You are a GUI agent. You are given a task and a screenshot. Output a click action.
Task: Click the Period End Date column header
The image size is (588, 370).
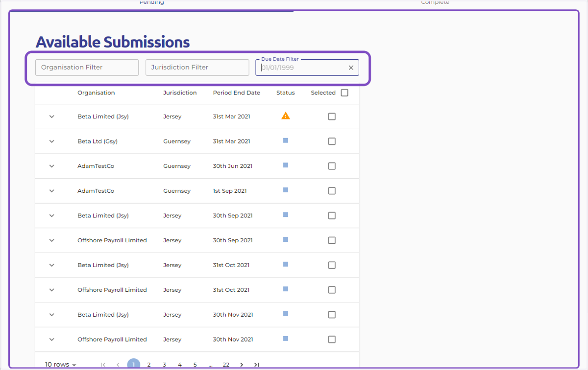[x=237, y=92]
